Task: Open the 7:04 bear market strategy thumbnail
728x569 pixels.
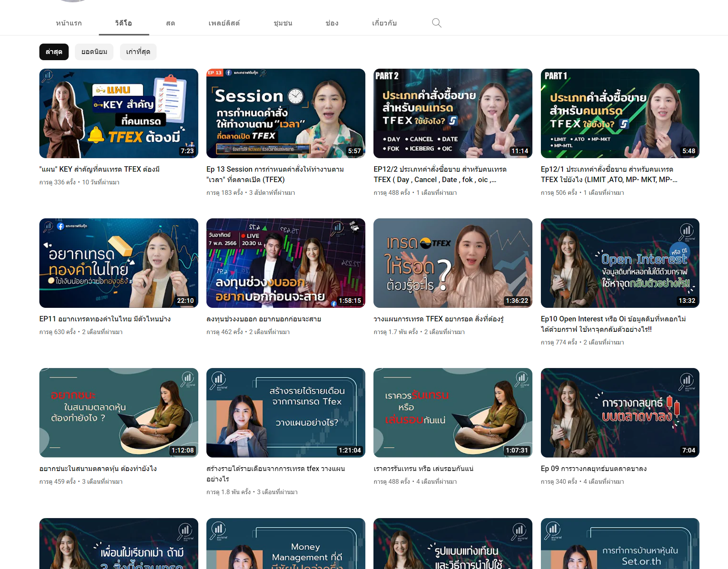Action: click(x=620, y=413)
